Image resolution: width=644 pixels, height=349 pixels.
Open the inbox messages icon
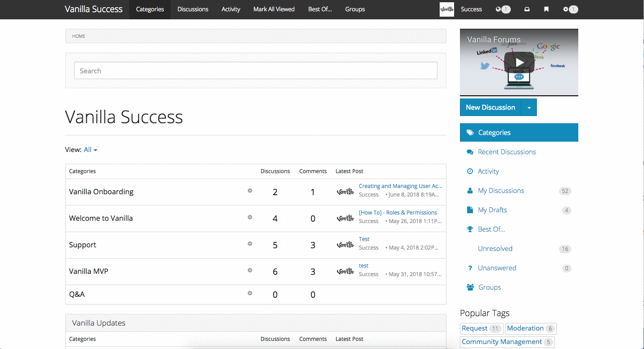(x=527, y=9)
